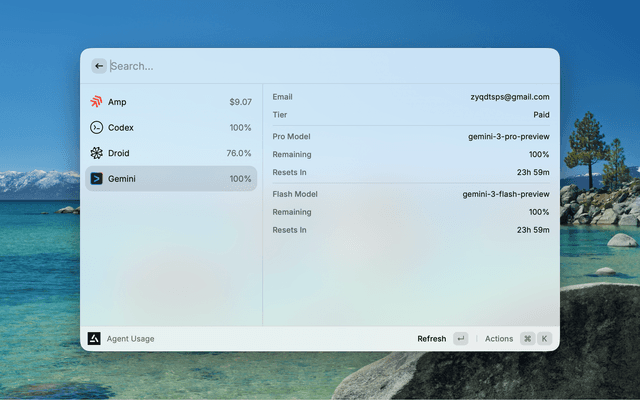Click the Agent Usage title text
This screenshot has height=400, width=640.
pos(131,339)
